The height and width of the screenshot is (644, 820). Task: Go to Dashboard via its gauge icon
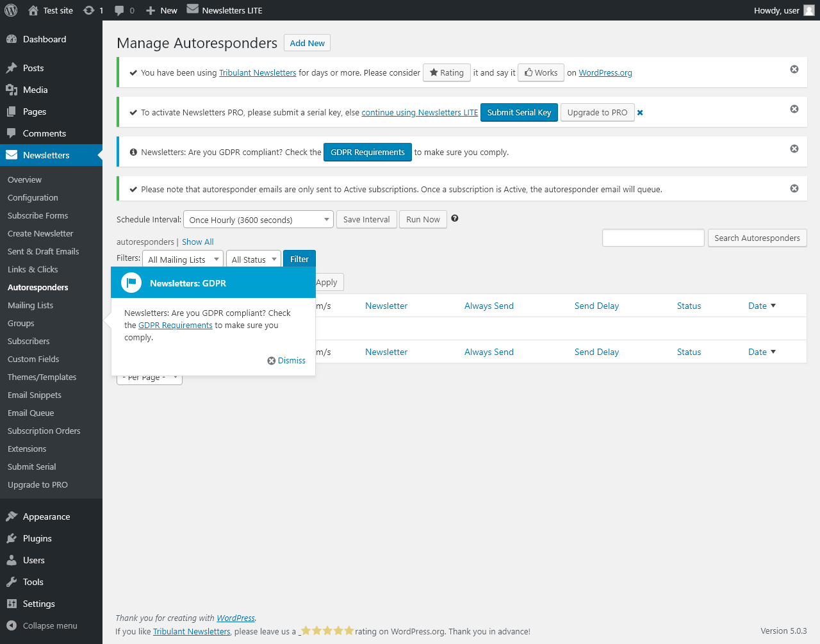(x=12, y=39)
